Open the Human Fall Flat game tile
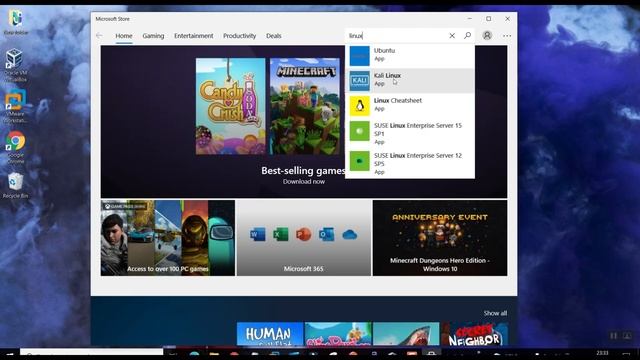 [270, 334]
